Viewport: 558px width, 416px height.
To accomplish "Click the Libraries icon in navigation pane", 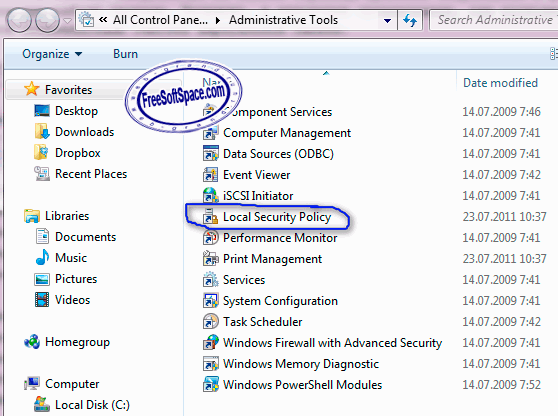I will 32,216.
